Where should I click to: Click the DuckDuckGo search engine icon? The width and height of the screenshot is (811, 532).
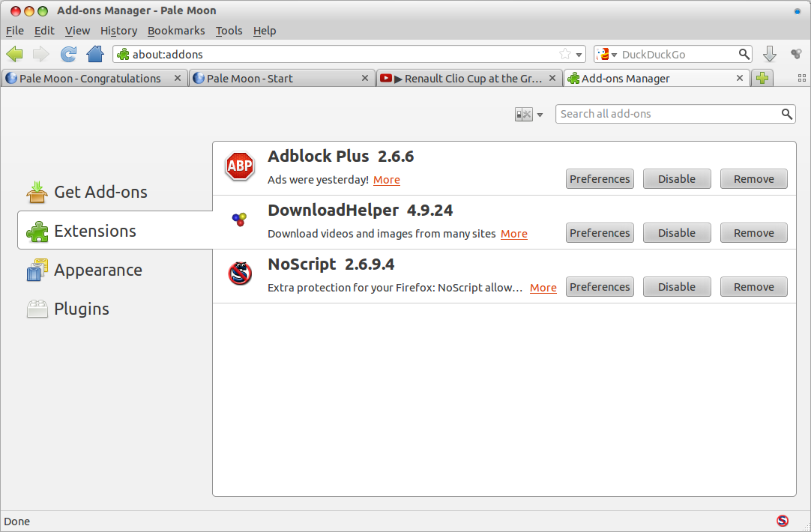pos(602,54)
